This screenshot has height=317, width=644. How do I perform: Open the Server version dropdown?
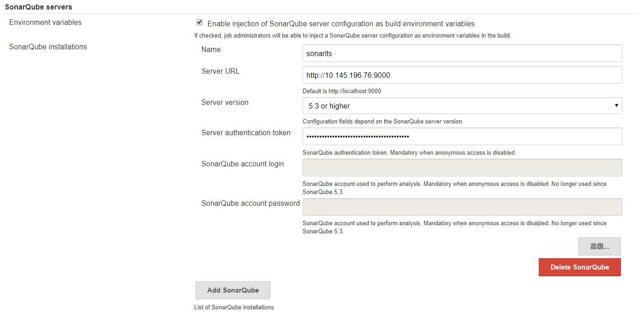pos(462,106)
